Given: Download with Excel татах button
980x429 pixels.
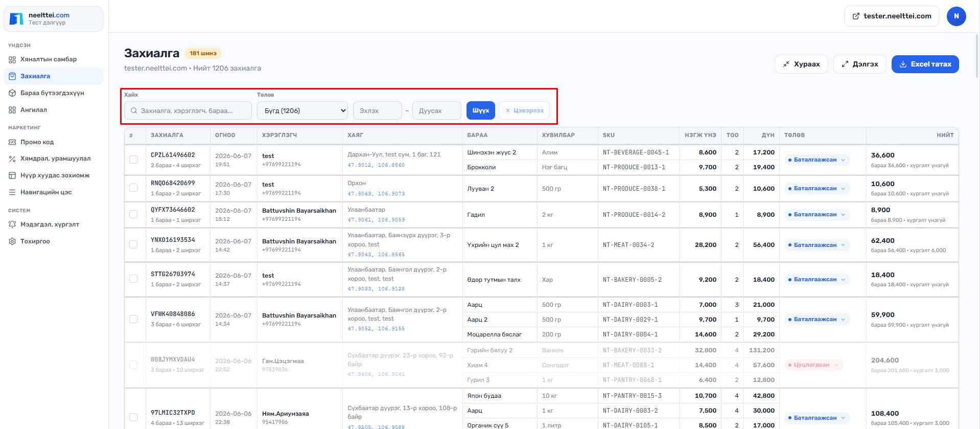Looking at the screenshot, I should [x=925, y=64].
